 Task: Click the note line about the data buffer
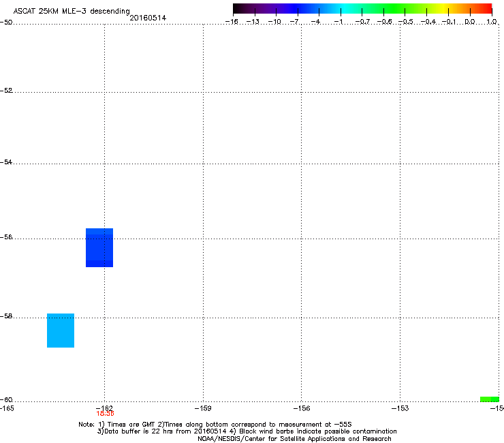247,431
